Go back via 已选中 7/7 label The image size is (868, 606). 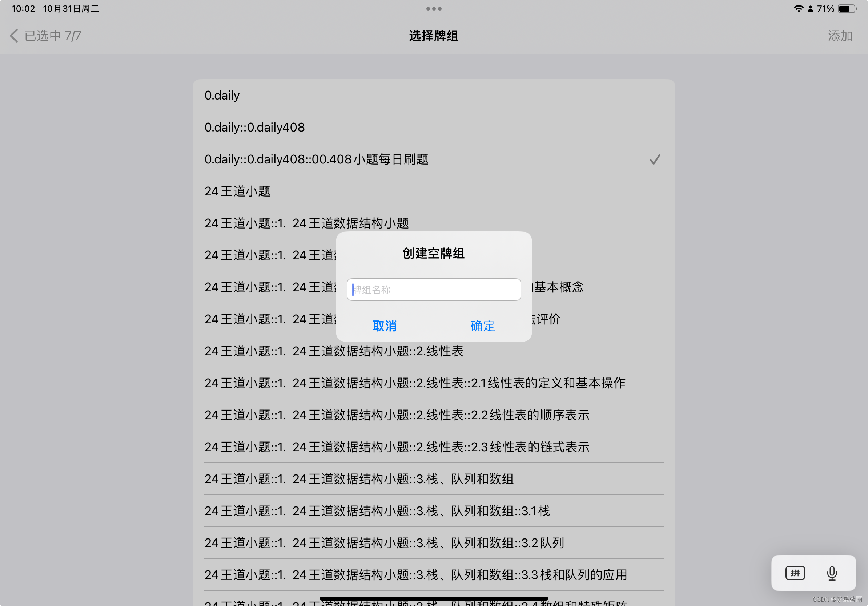click(53, 36)
